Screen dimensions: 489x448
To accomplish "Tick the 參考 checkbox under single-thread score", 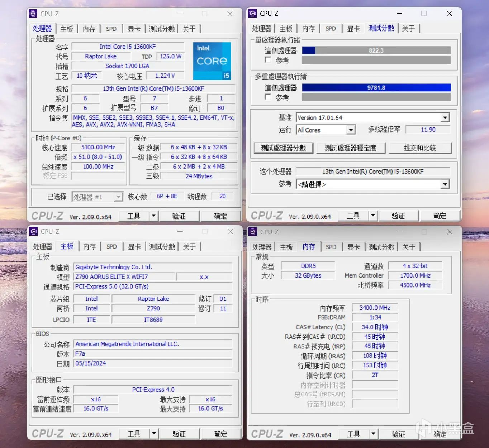I will click(268, 60).
